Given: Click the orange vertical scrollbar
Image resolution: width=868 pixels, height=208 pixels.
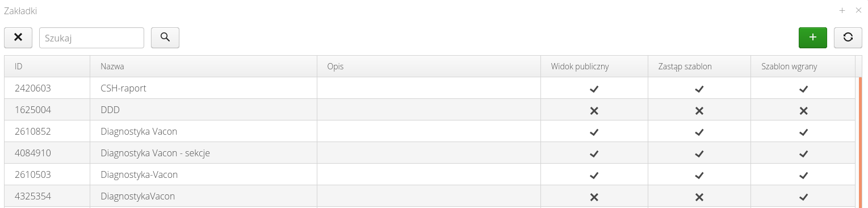Looking at the screenshot, I should click(x=860, y=142).
